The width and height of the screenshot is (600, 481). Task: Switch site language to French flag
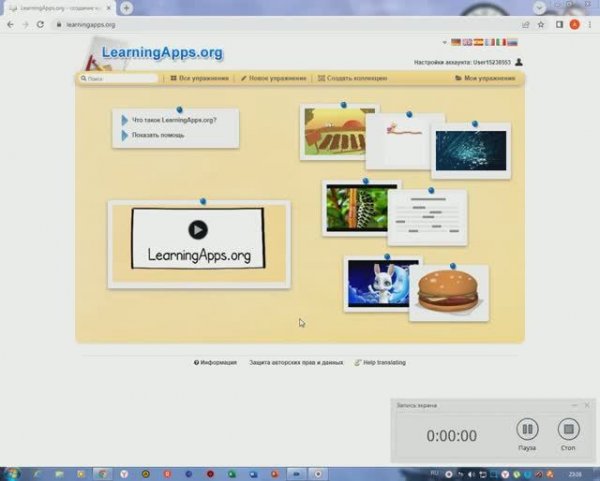pos(490,42)
